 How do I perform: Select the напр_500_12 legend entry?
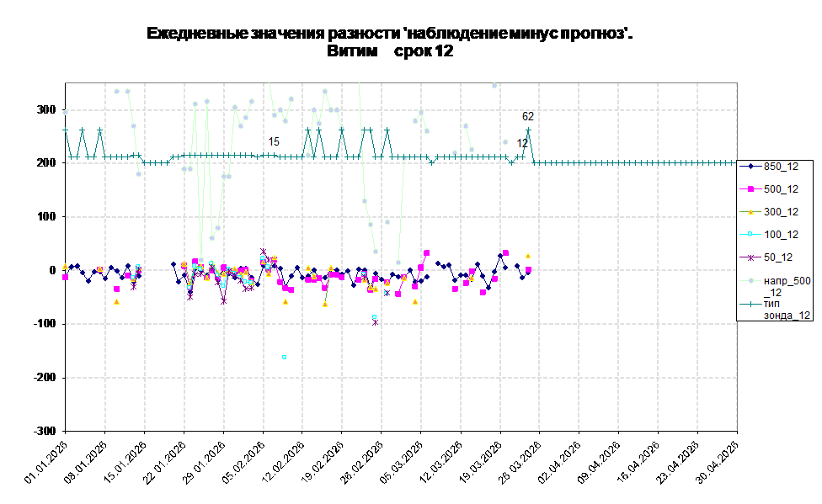(776, 286)
